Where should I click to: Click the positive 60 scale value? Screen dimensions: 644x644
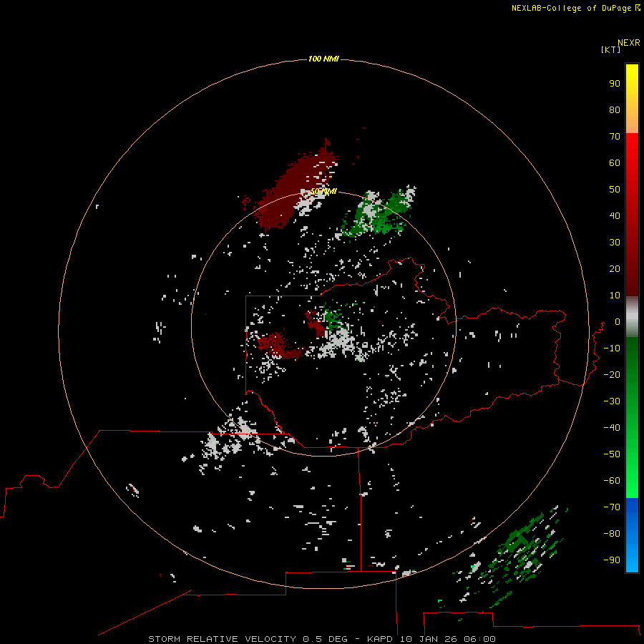pos(615,162)
